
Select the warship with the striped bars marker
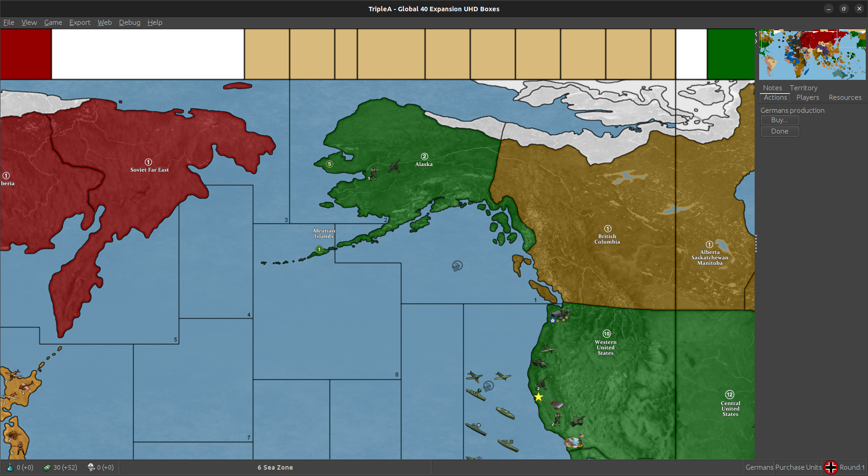pyautogui.click(x=508, y=445)
